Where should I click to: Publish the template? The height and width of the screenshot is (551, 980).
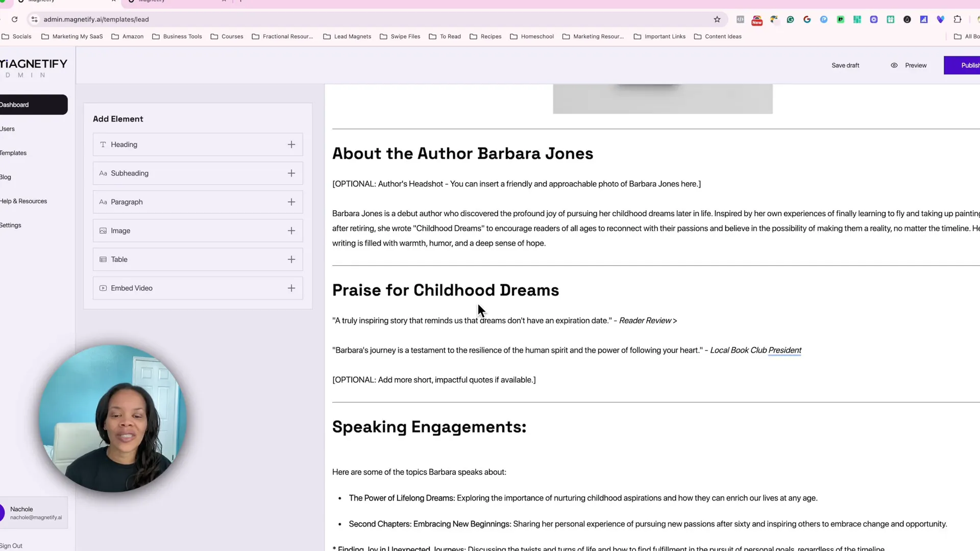963,65
